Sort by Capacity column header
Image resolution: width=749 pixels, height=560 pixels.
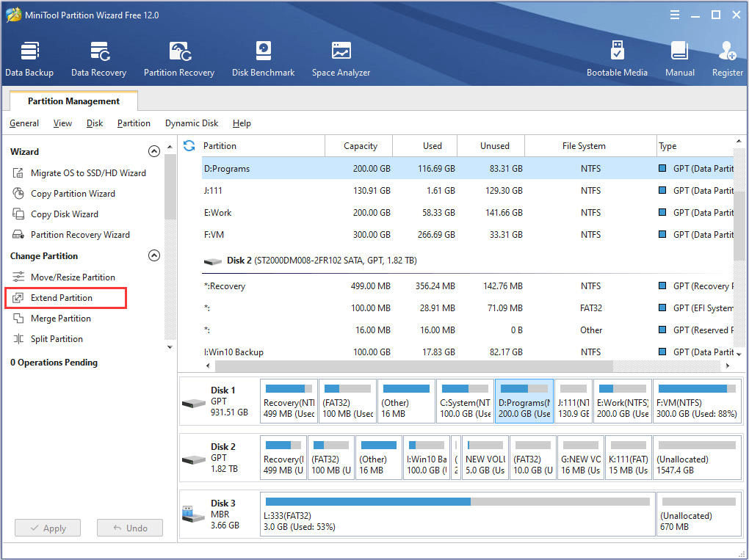359,145
